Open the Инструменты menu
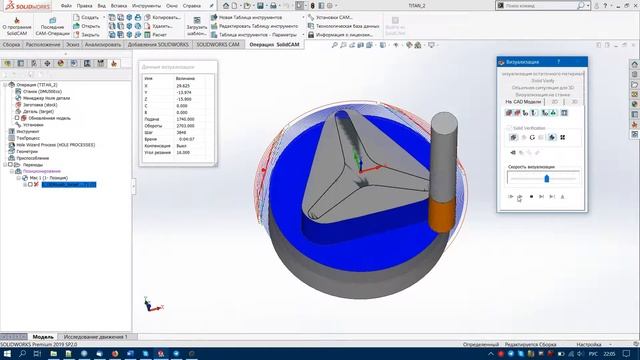 (146, 6)
